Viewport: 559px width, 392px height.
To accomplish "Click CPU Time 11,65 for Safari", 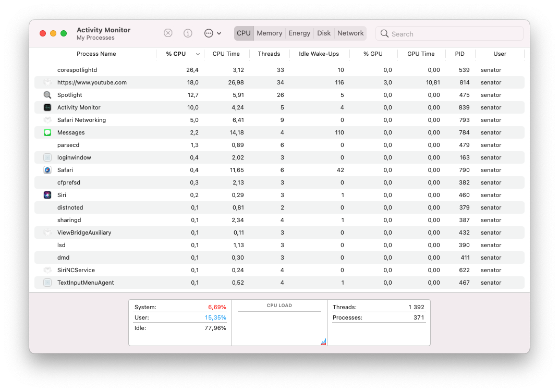I will pyautogui.click(x=237, y=170).
